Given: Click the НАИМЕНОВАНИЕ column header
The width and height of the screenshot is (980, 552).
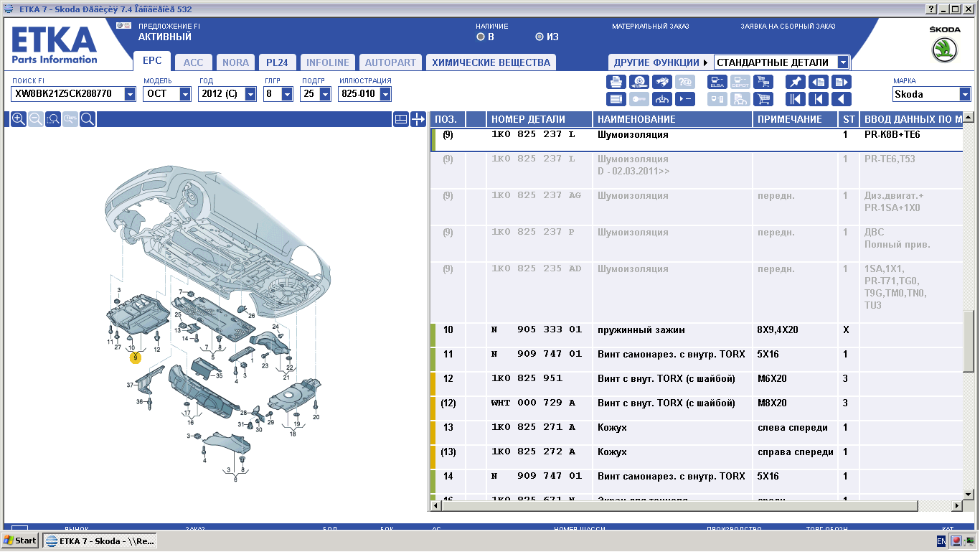Looking at the screenshot, I should [x=673, y=119].
